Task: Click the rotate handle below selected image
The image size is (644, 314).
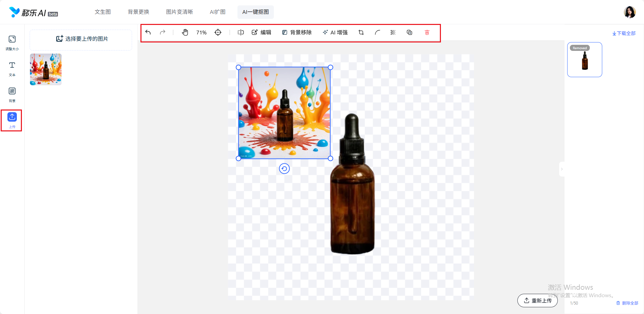Action: pos(284,168)
